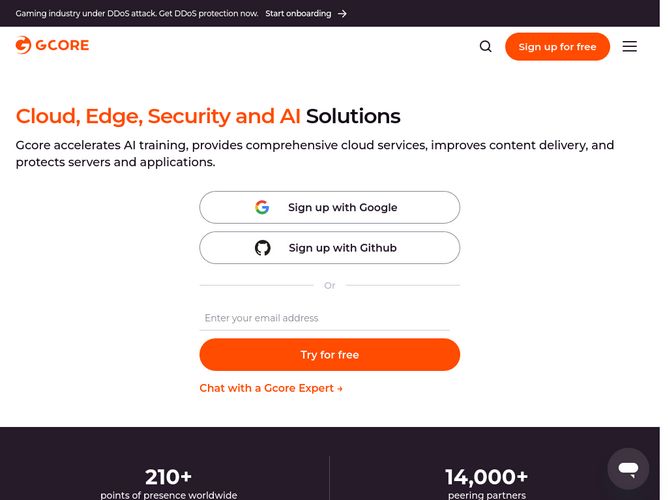Click the arrow beside Start onboarding
This screenshot has width=668, height=500.
click(342, 14)
